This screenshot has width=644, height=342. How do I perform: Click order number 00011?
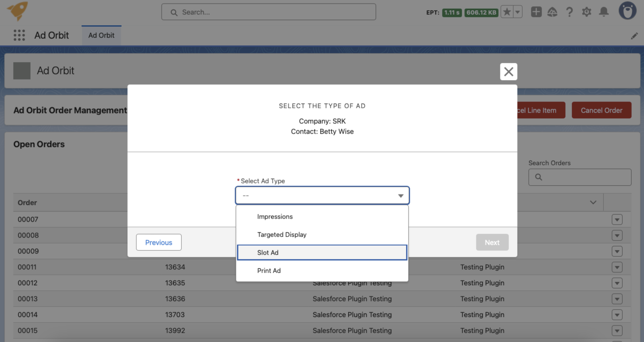[27, 267]
